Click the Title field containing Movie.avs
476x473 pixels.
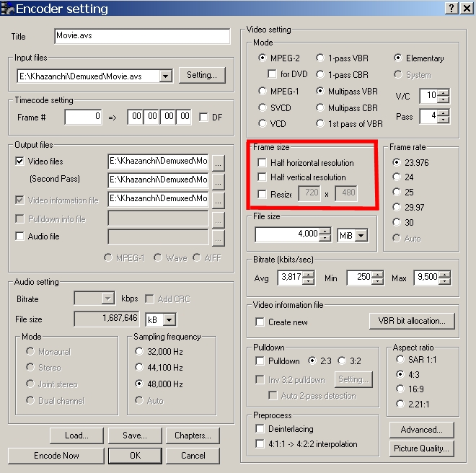(x=142, y=36)
